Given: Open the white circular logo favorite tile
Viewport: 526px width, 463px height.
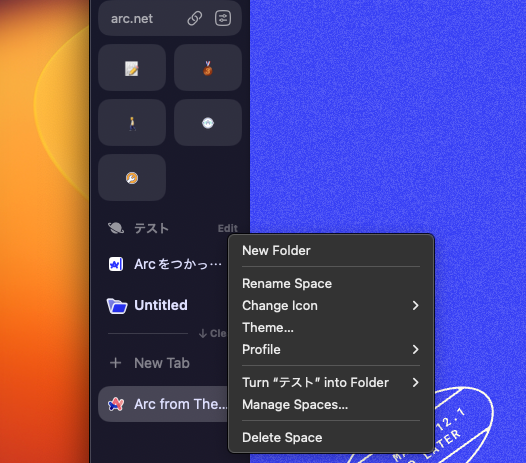Looking at the screenshot, I should [208, 123].
